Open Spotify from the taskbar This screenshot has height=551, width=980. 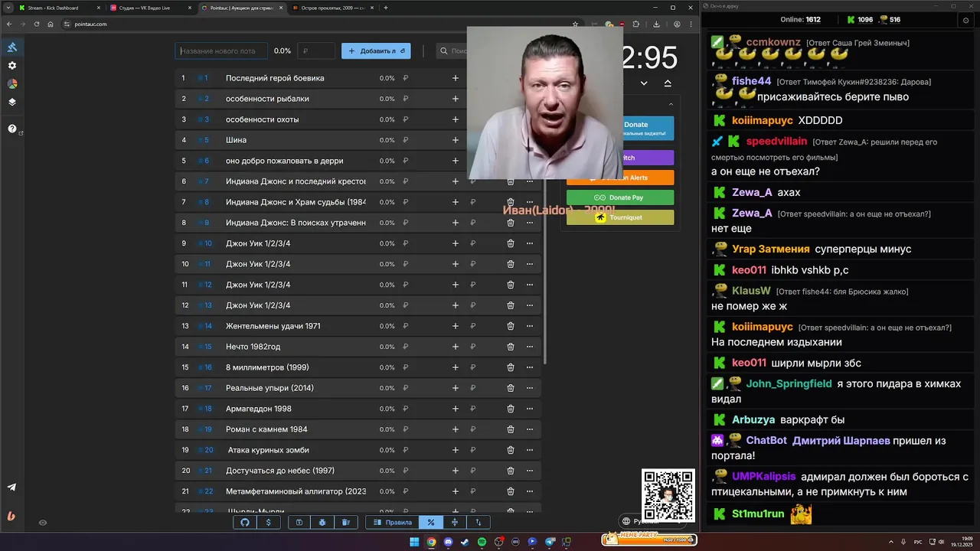point(482,542)
